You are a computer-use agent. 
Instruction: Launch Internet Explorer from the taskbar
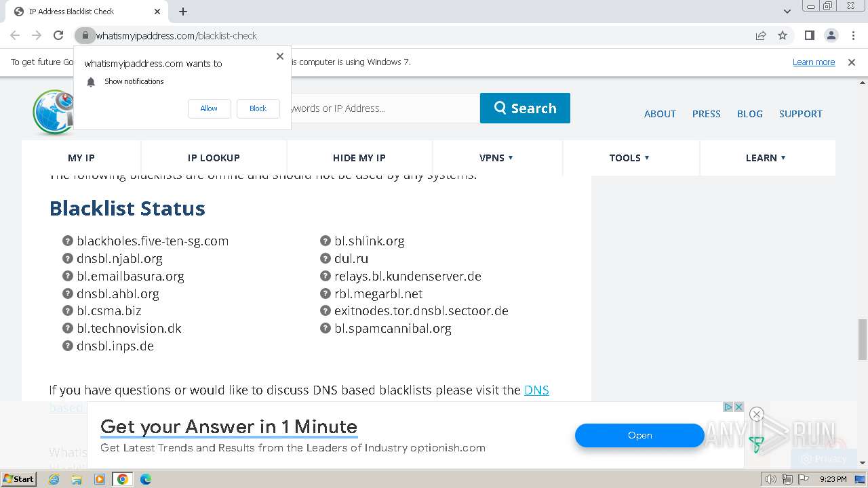click(54, 479)
